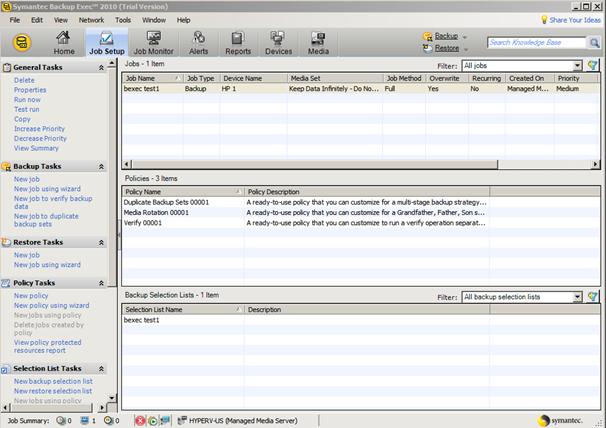
Task: Collapse the Backup Tasks section
Action: pos(101,167)
